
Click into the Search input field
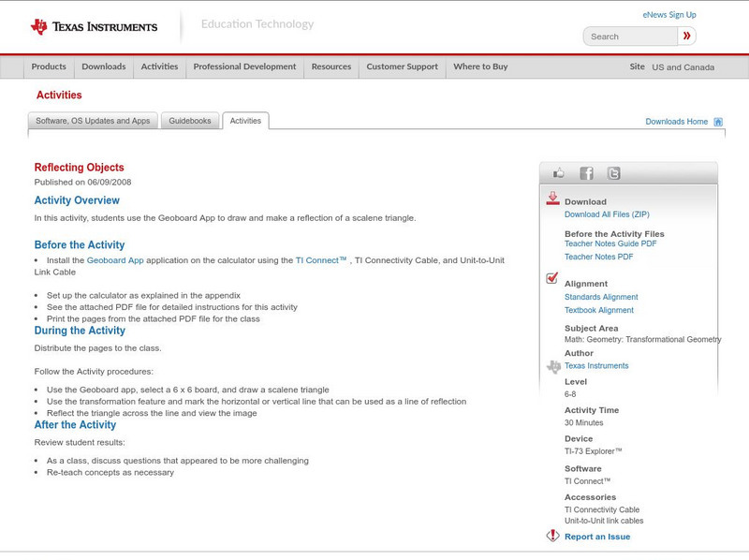(x=630, y=37)
